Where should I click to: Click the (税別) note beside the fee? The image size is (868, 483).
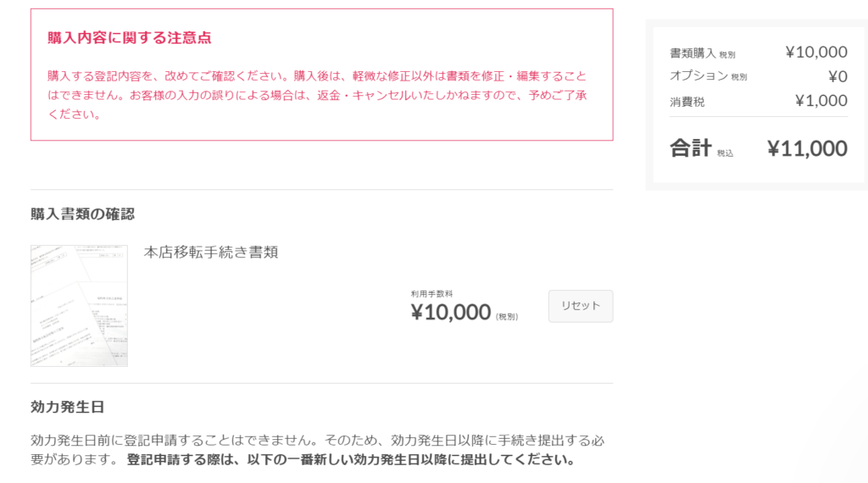coord(507,316)
